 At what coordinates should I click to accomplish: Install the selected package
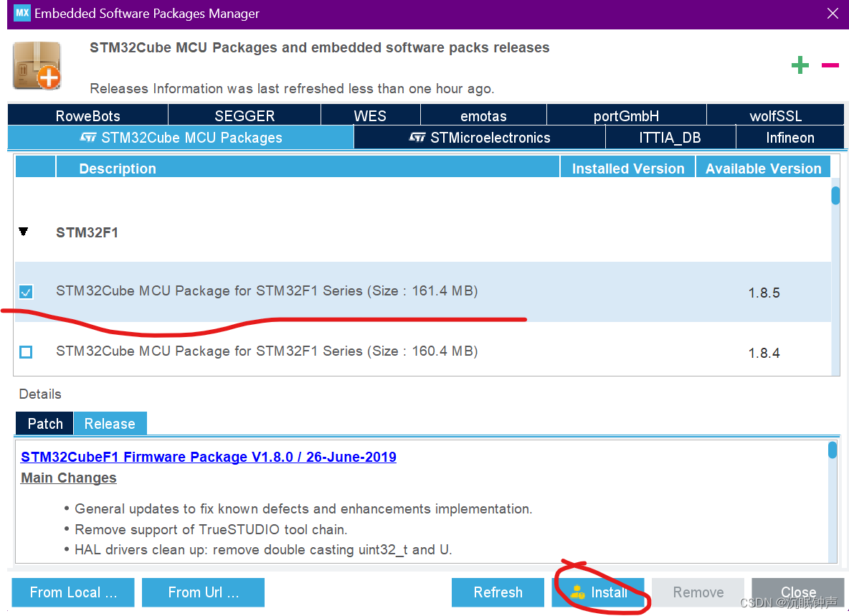tap(598, 592)
